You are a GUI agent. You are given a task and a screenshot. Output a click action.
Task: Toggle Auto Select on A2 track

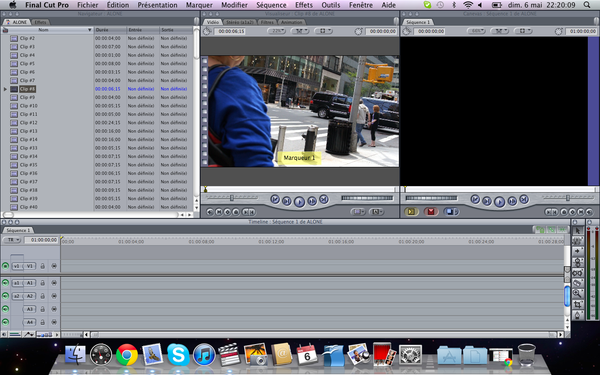click(x=54, y=296)
